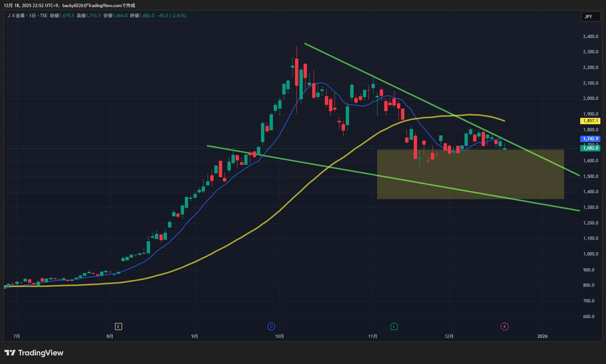Click the green 1,682.0 last price label
This screenshot has height=364, width=606.
point(590,148)
